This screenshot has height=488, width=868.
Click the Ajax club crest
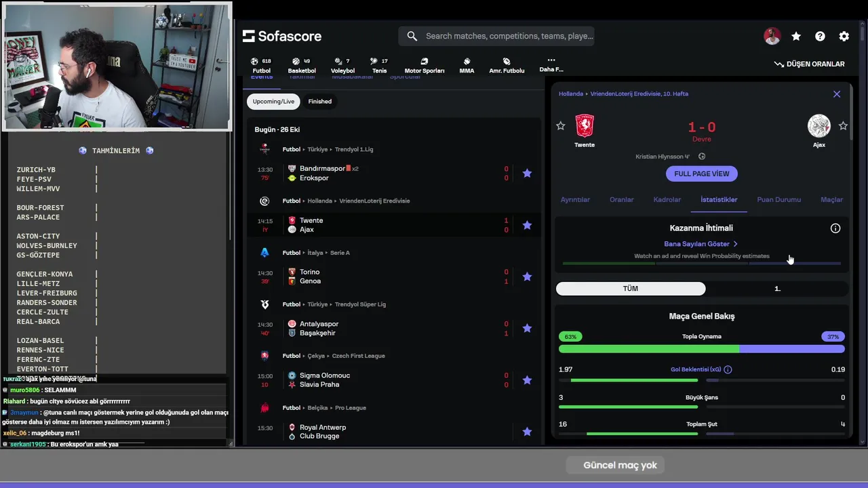click(819, 126)
